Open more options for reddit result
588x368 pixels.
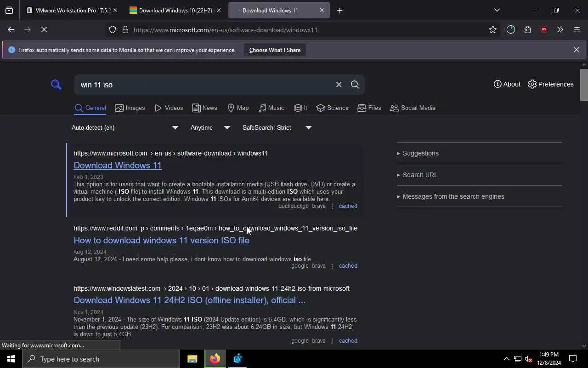click(332, 266)
